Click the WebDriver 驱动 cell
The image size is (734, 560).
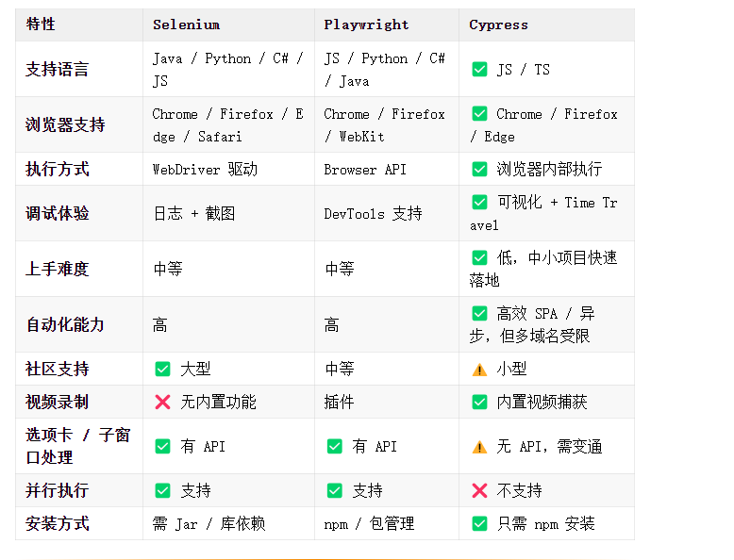[228, 169]
